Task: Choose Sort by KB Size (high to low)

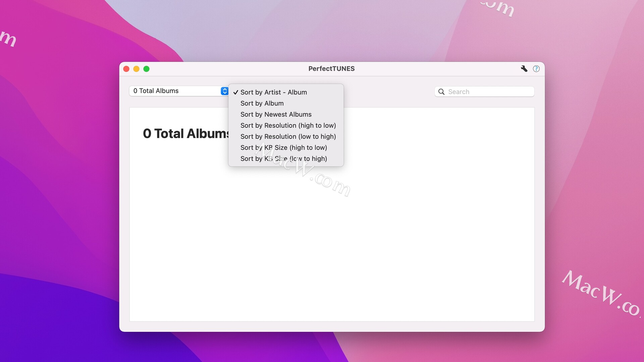Action: pyautogui.click(x=286, y=147)
